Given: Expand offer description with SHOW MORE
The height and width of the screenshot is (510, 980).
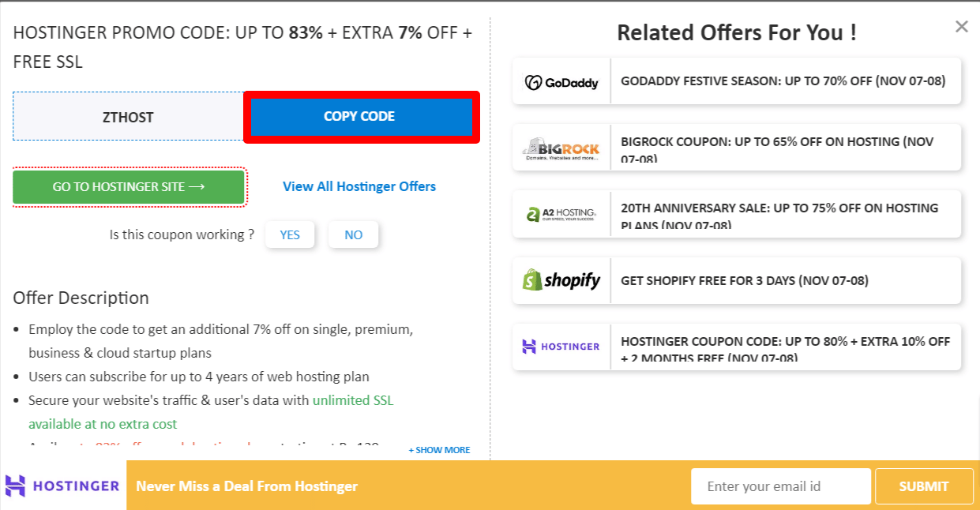Looking at the screenshot, I should (x=439, y=449).
